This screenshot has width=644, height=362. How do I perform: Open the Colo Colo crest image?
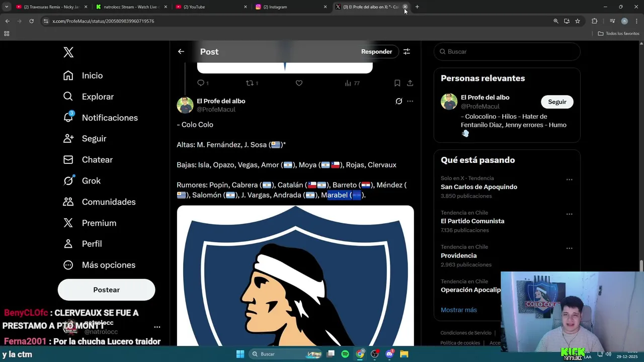[295, 276]
